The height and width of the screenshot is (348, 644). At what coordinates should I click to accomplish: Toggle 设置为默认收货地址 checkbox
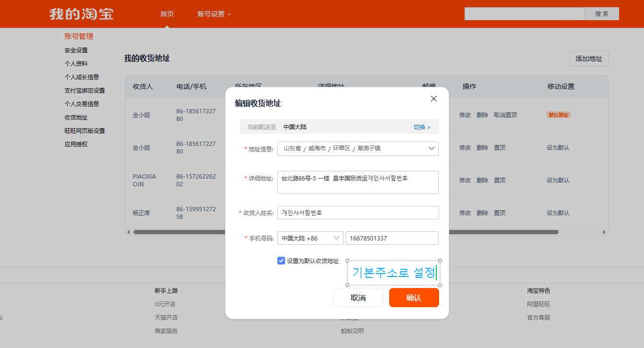[x=281, y=261]
